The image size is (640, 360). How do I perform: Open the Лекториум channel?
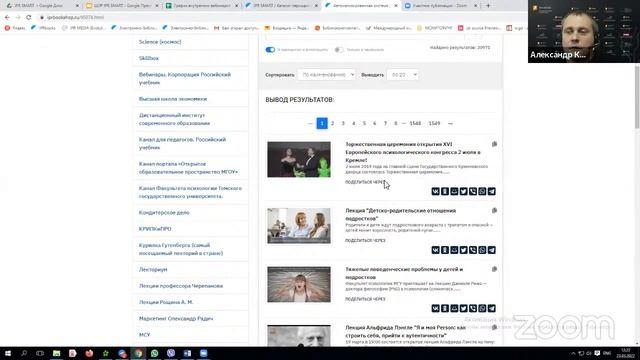pyautogui.click(x=153, y=270)
